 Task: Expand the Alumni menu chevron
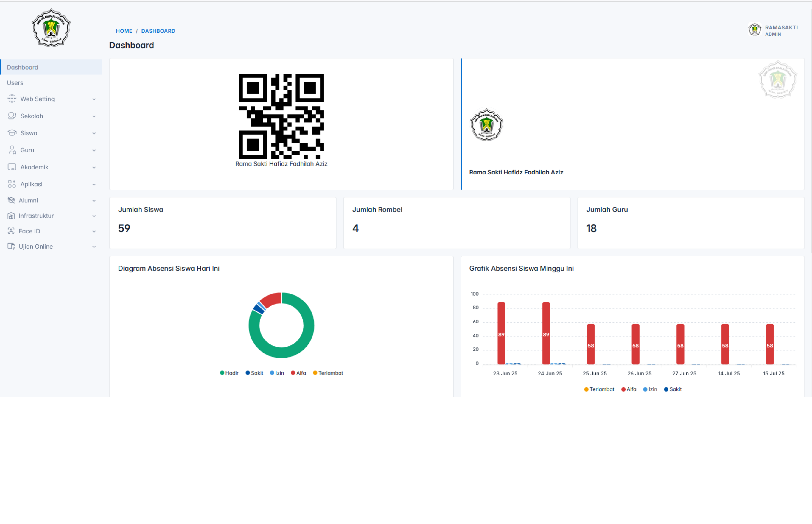pyautogui.click(x=94, y=201)
